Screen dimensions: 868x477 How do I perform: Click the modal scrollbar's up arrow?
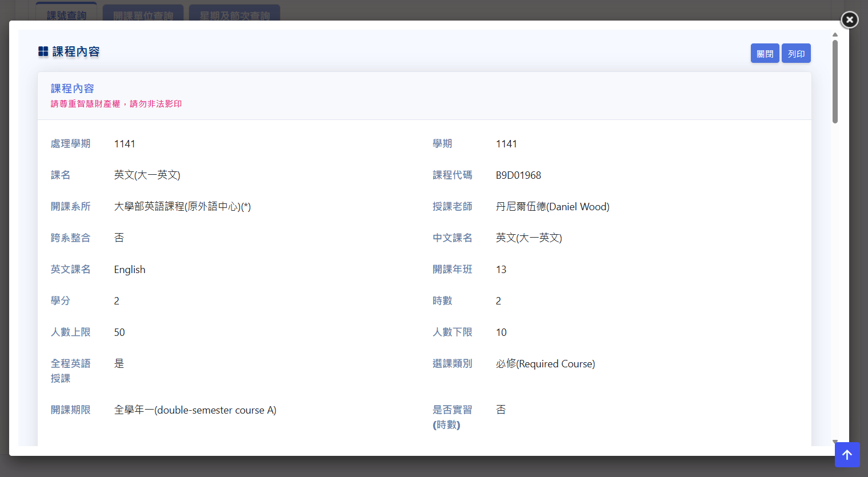835,35
